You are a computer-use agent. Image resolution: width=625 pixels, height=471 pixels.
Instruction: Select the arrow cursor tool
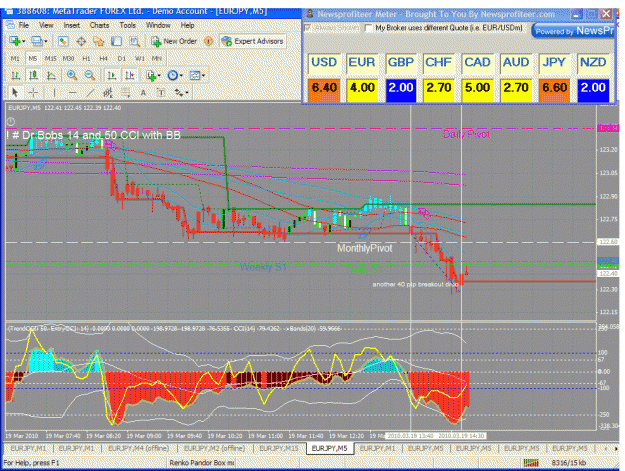click(x=15, y=93)
